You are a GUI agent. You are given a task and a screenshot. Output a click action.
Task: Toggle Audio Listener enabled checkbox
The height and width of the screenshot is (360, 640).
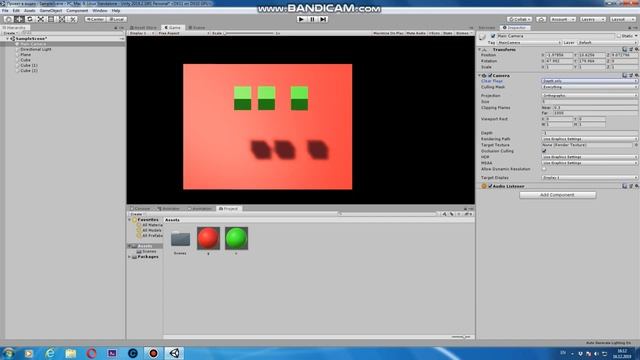tap(490, 186)
